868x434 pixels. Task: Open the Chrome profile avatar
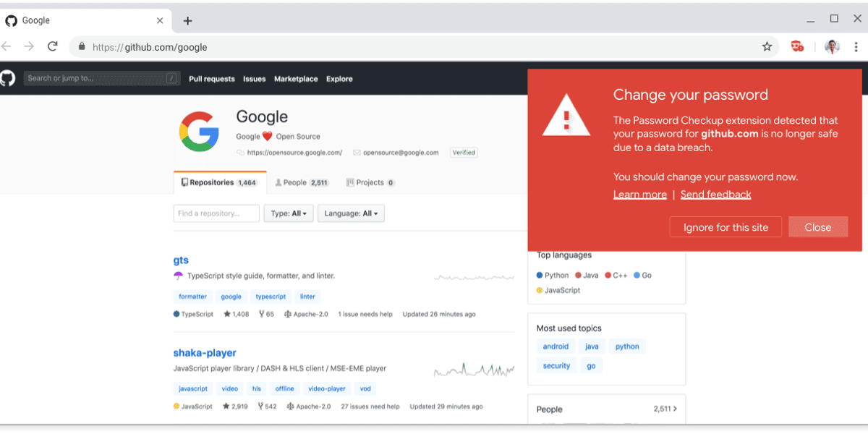pyautogui.click(x=832, y=46)
